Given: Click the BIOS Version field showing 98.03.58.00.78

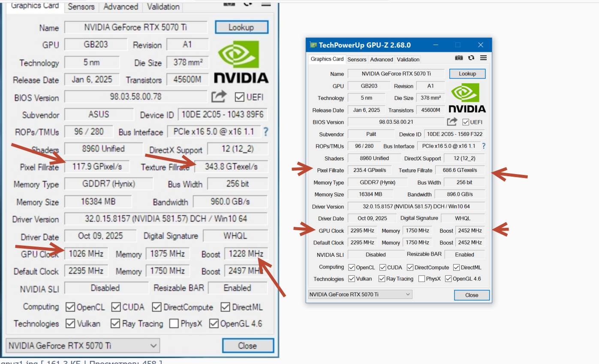Looking at the screenshot, I should pyautogui.click(x=136, y=96).
